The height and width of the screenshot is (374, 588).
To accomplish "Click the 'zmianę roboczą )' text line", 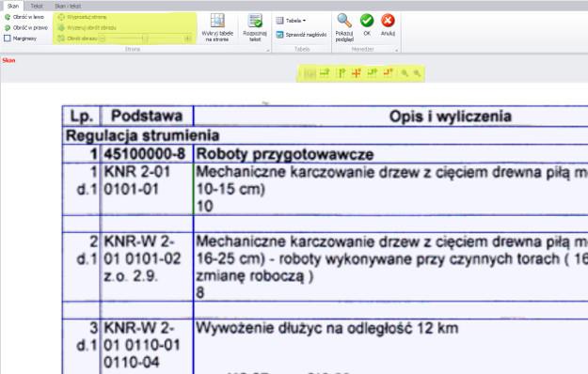I will 255,276.
